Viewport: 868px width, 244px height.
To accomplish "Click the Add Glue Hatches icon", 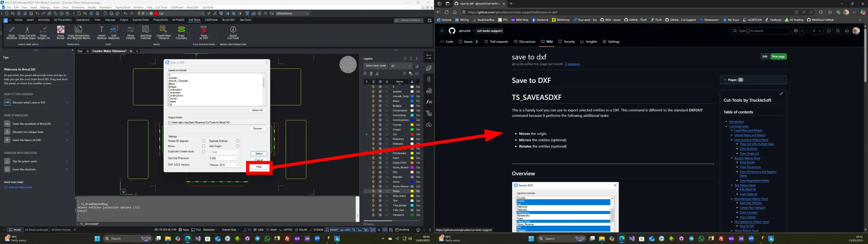I will tap(146, 33).
